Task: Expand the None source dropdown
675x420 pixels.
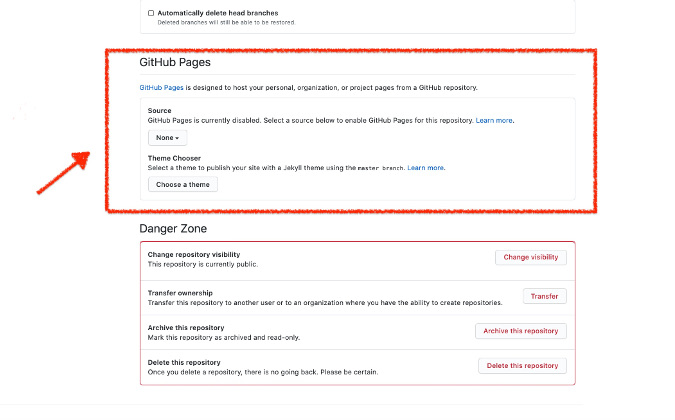Action: 167,138
